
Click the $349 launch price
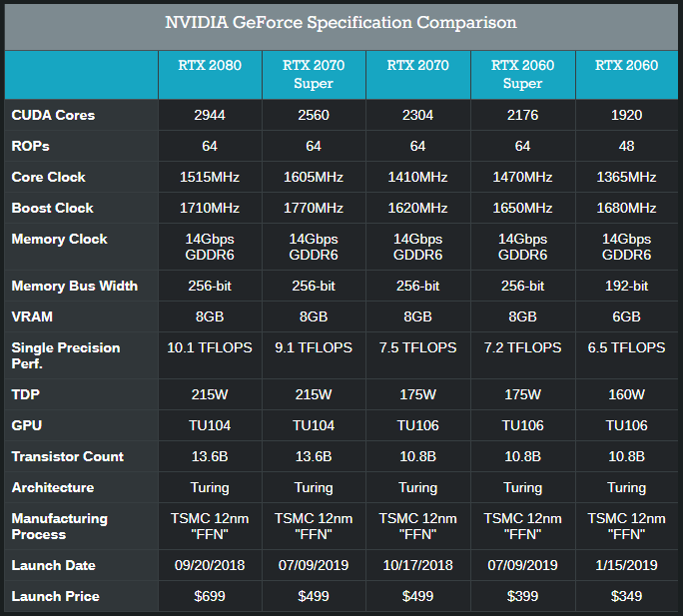(x=626, y=596)
